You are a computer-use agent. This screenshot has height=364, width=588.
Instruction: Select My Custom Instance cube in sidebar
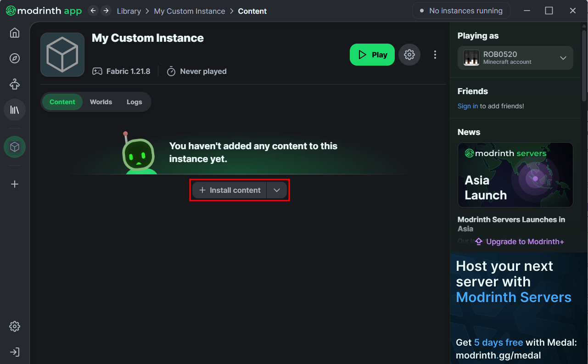coord(15,147)
